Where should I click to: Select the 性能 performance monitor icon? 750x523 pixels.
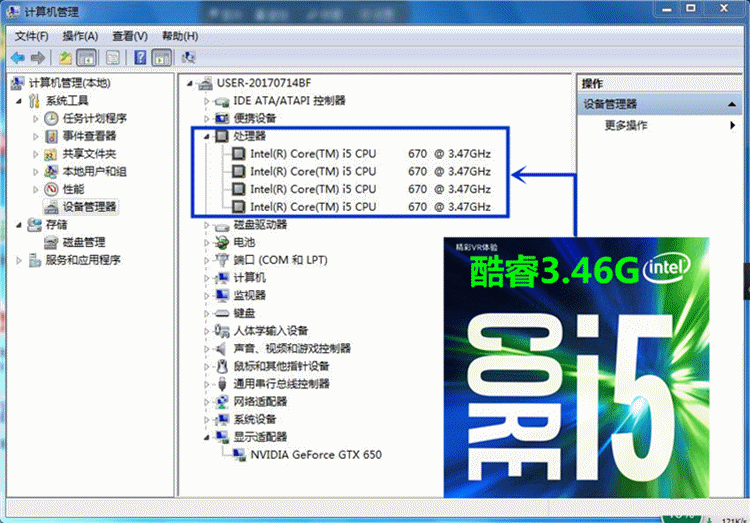click(x=51, y=189)
